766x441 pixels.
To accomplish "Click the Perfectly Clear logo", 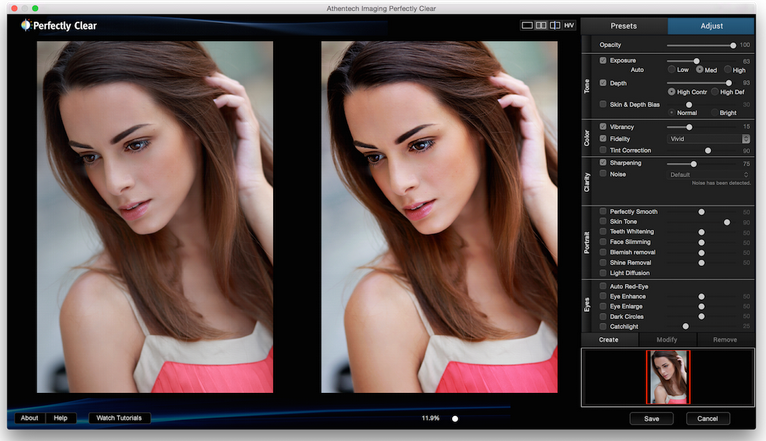I will click(x=59, y=25).
